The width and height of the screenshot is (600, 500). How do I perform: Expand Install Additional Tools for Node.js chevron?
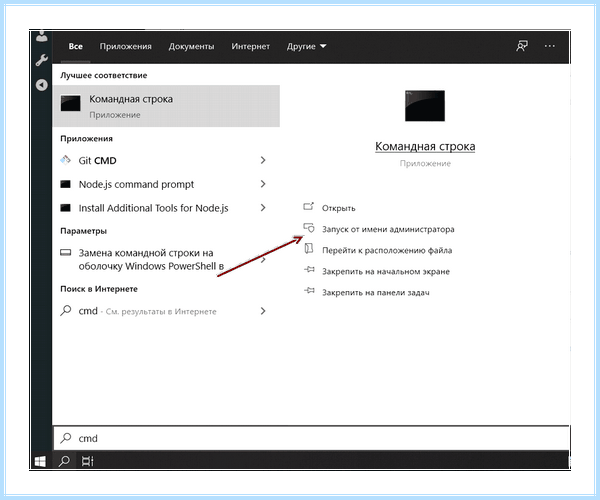[x=263, y=208]
